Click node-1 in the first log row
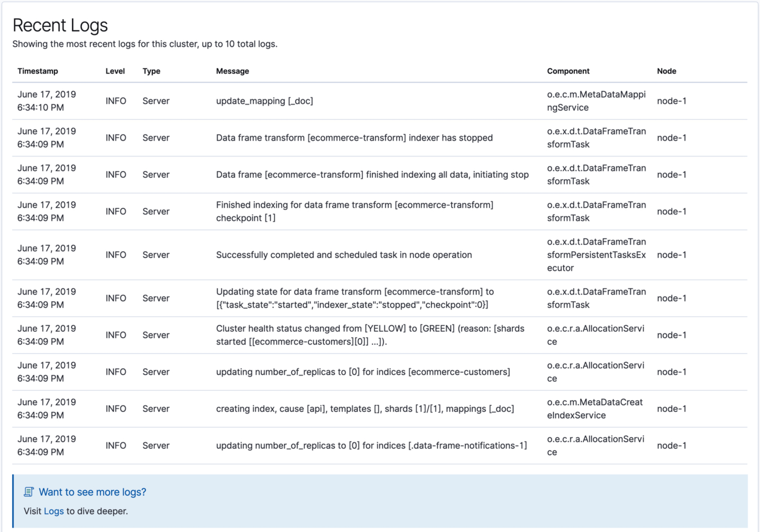The image size is (760, 532). 672,101
